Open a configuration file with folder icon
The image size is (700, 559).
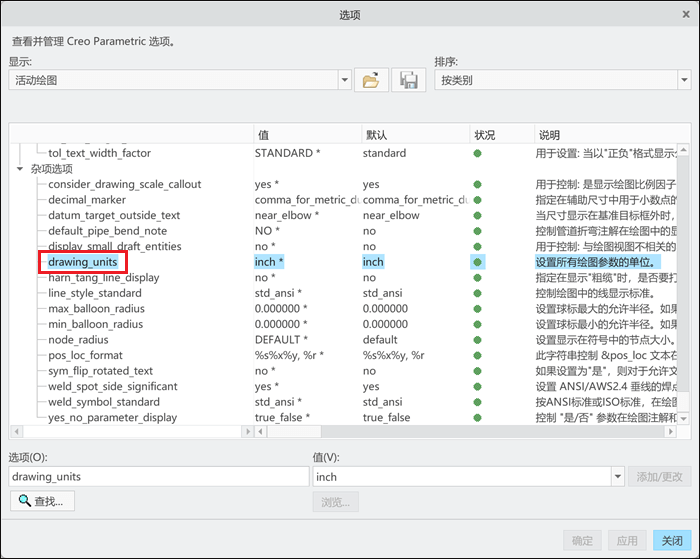point(371,80)
